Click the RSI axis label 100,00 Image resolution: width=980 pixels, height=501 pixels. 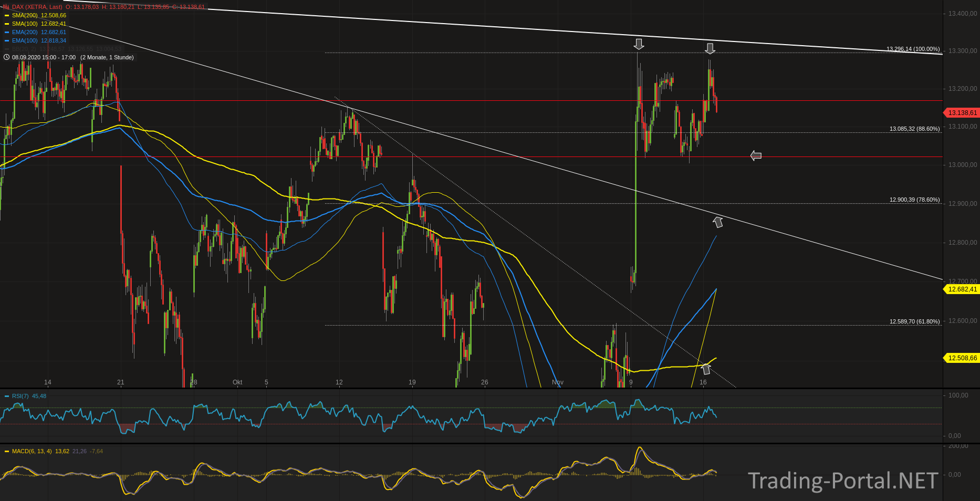click(958, 395)
